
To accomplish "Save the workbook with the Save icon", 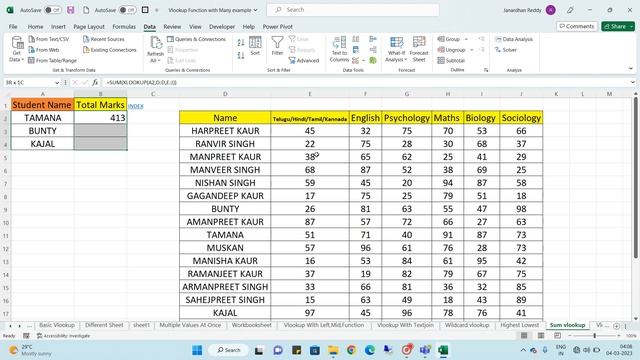I will click(71, 10).
